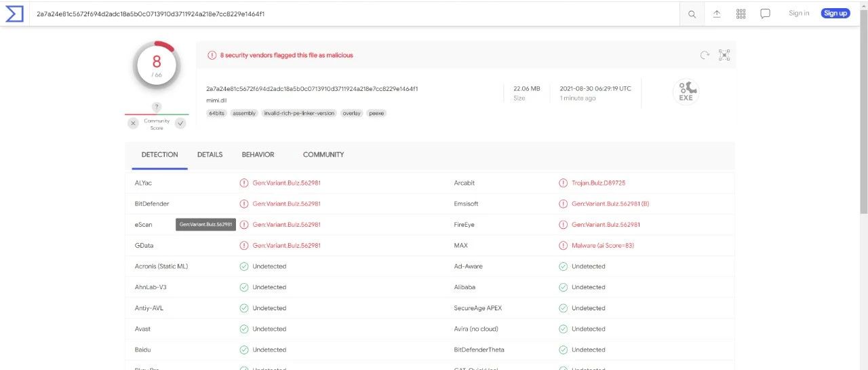Select the Ad-Aware undetected check icon
Viewport: 868px width, 370px height.
(563, 266)
